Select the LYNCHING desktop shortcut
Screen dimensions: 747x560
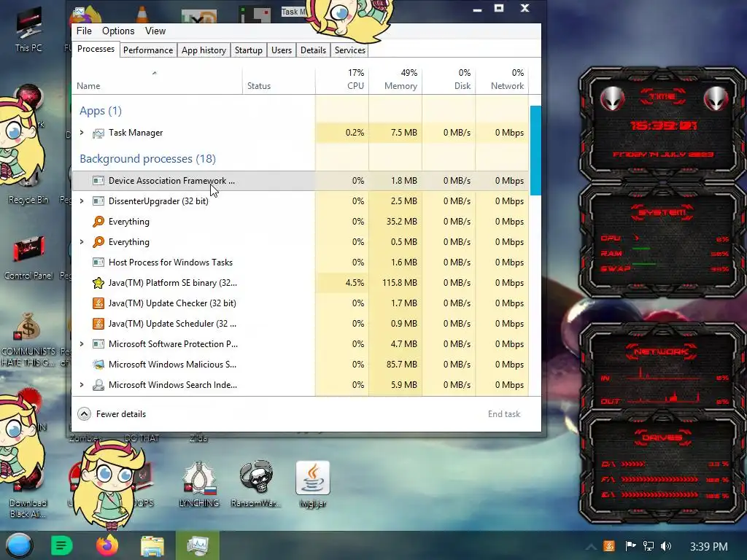[x=199, y=484]
